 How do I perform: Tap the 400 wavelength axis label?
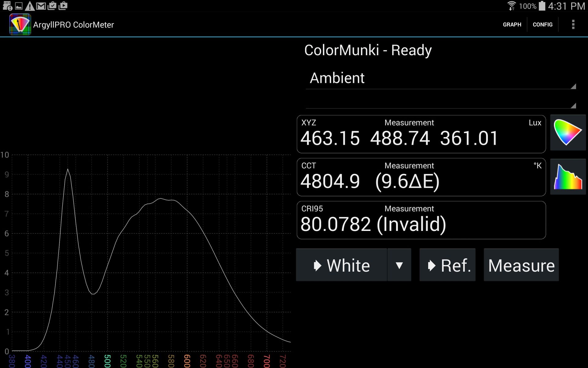28,361
